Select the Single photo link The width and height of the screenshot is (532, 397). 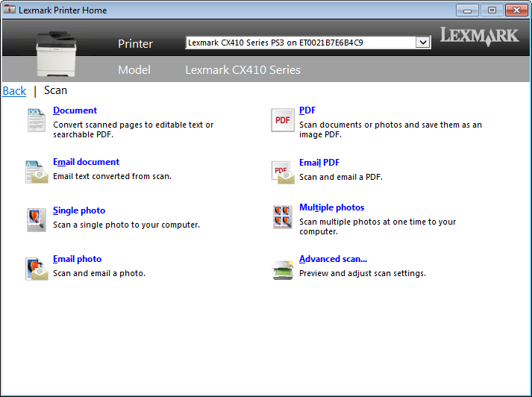(79, 210)
